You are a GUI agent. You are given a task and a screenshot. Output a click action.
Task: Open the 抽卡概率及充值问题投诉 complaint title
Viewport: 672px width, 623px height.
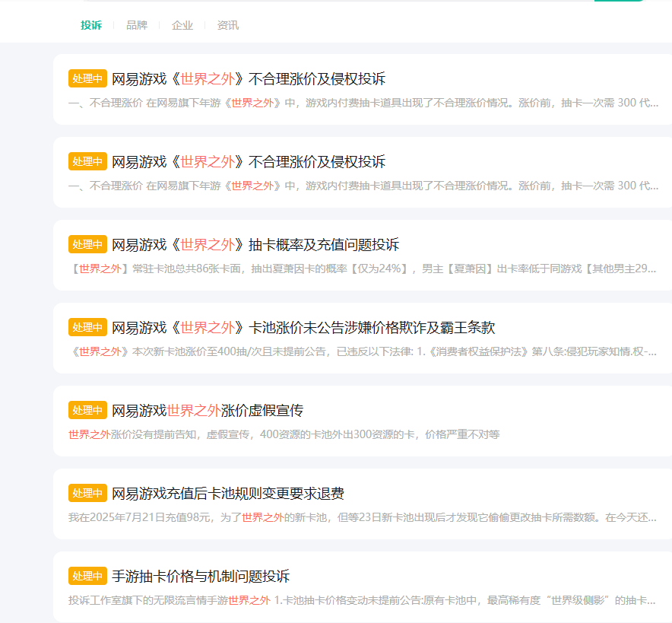pyautogui.click(x=255, y=244)
